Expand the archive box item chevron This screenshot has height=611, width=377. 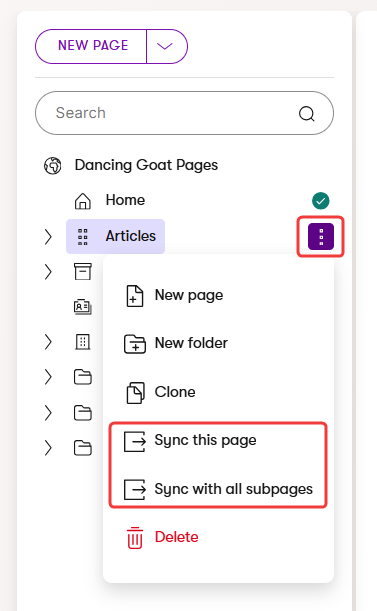pos(48,272)
